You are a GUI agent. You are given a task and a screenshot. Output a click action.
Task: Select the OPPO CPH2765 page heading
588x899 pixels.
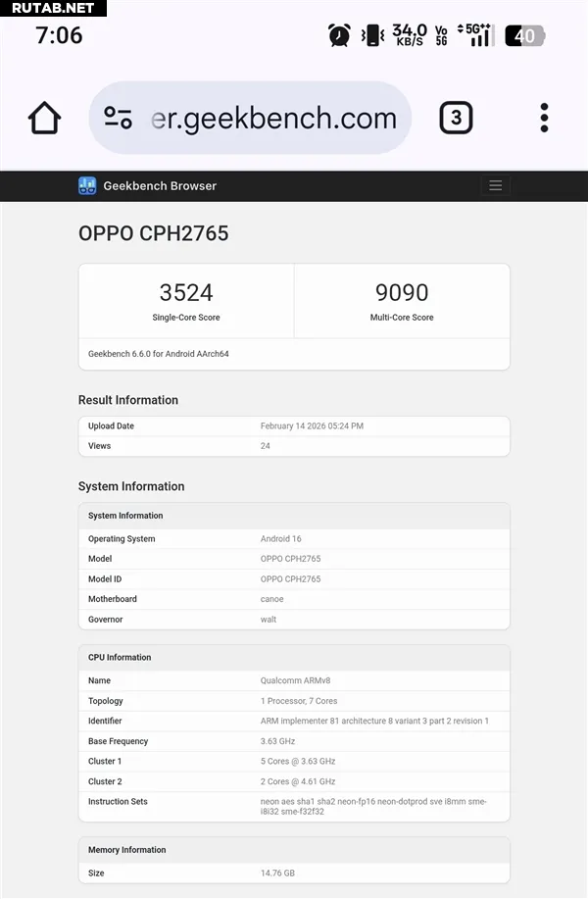[153, 233]
